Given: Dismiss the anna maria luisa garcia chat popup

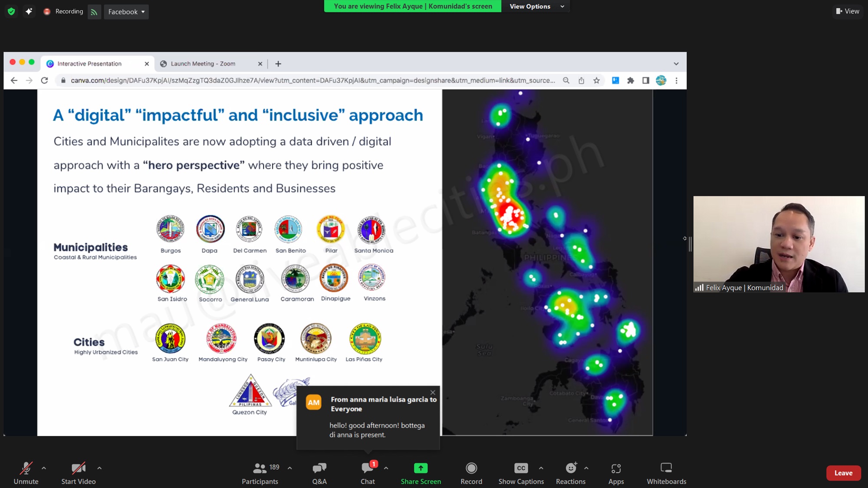Looking at the screenshot, I should 433,393.
